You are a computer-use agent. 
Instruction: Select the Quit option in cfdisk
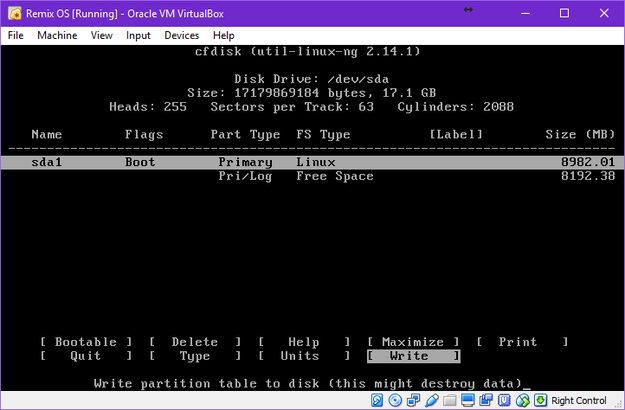[86, 356]
